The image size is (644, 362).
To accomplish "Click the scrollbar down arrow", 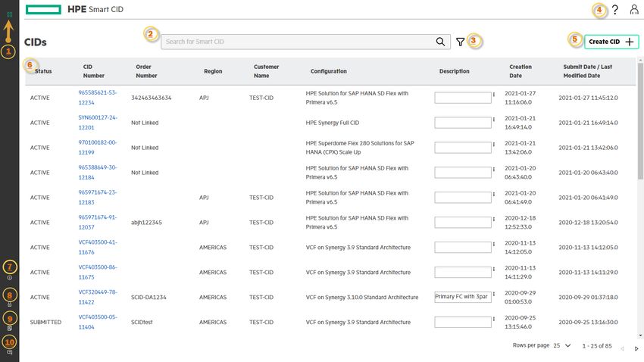I will click(640, 335).
